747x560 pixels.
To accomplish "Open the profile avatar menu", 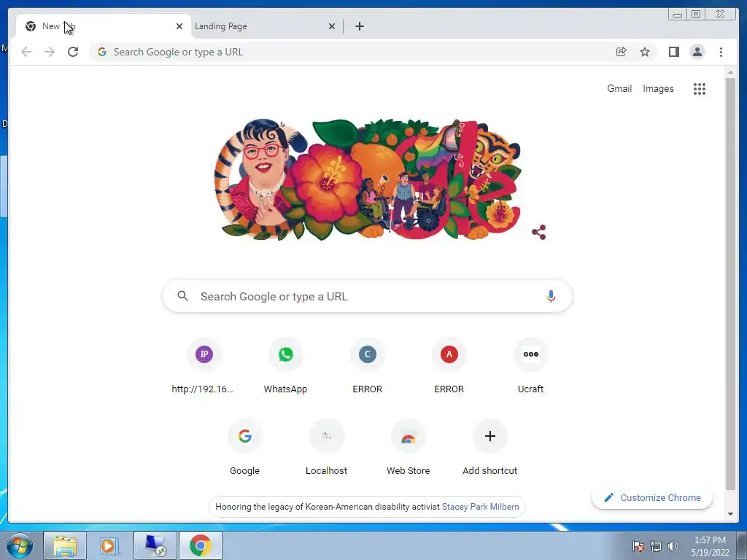I will [x=697, y=52].
